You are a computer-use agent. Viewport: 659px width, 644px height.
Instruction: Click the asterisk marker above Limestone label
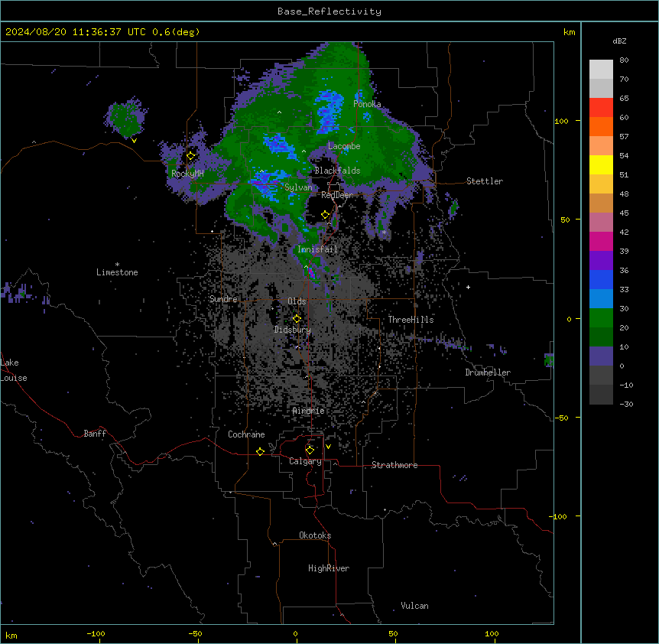point(117,265)
